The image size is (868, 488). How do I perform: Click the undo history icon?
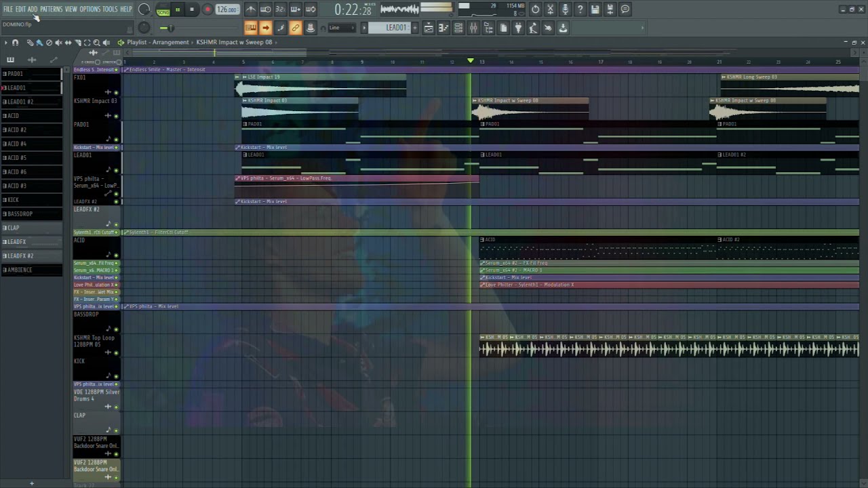[x=536, y=9]
